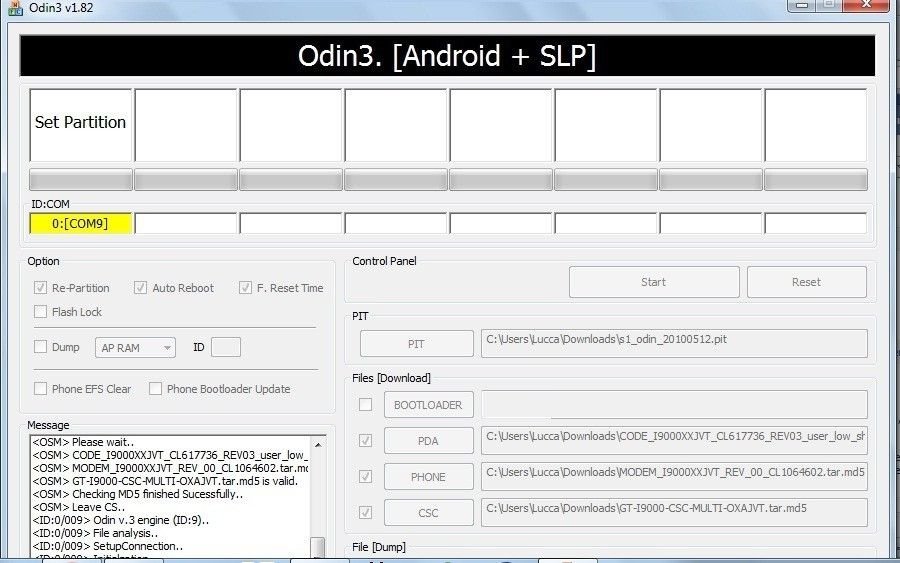Enable the Dump checkbox
This screenshot has width=900, height=563.
pyautogui.click(x=40, y=347)
